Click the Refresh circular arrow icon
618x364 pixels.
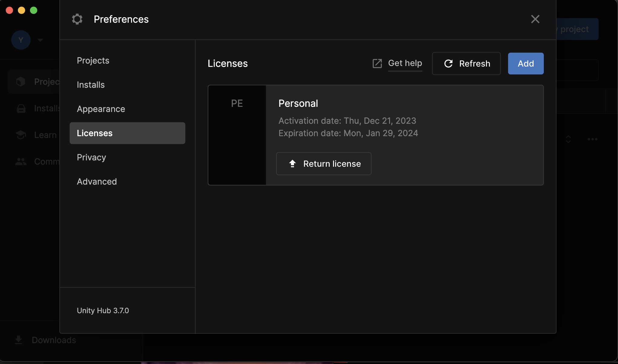pos(448,64)
